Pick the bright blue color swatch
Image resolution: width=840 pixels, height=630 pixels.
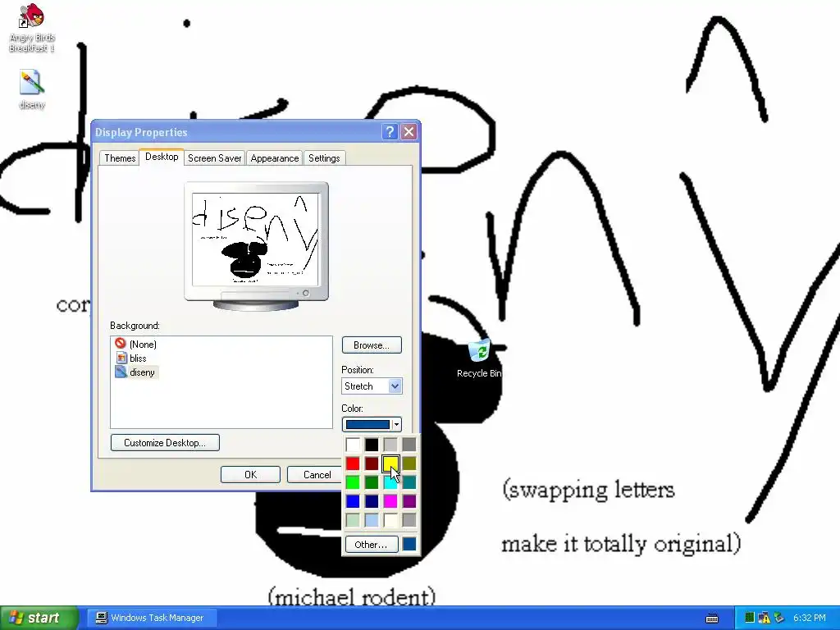click(353, 501)
